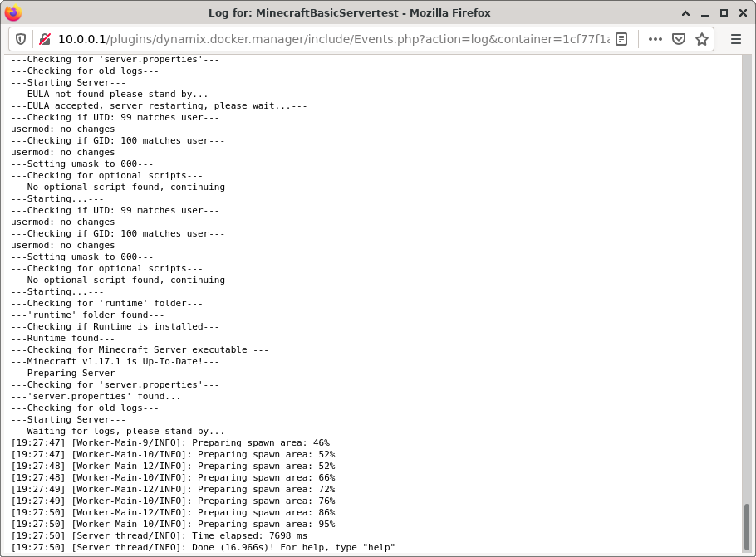756x557 pixels.
Task: Maximize the Firefox window
Action: coord(724,13)
